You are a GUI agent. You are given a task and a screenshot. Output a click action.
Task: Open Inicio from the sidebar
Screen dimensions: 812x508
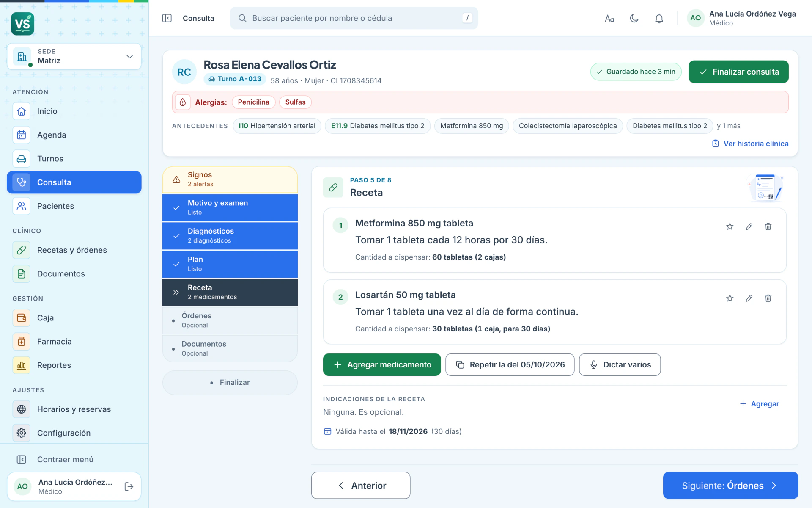click(74, 111)
